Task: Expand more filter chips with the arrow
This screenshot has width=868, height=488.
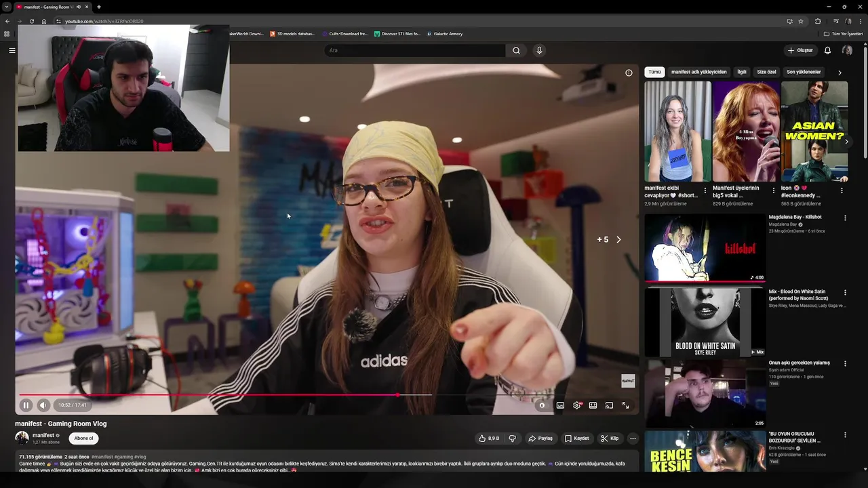Action: pos(840,73)
